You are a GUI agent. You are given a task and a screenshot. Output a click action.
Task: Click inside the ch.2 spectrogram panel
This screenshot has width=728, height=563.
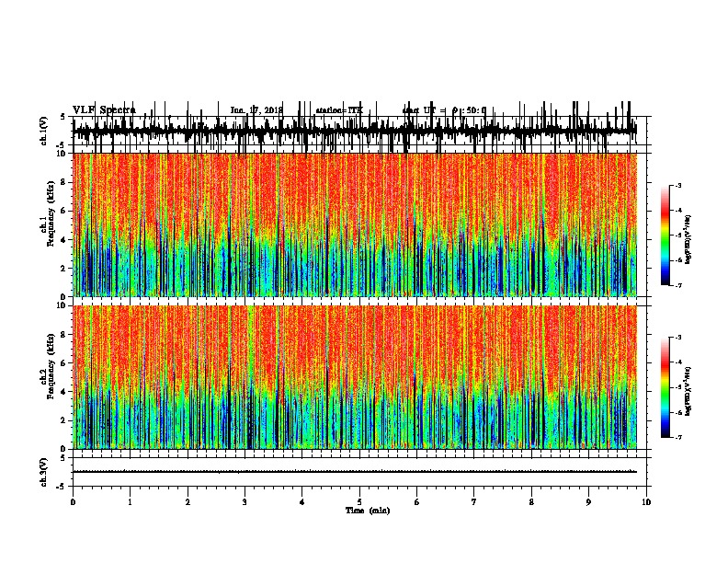pos(355,377)
